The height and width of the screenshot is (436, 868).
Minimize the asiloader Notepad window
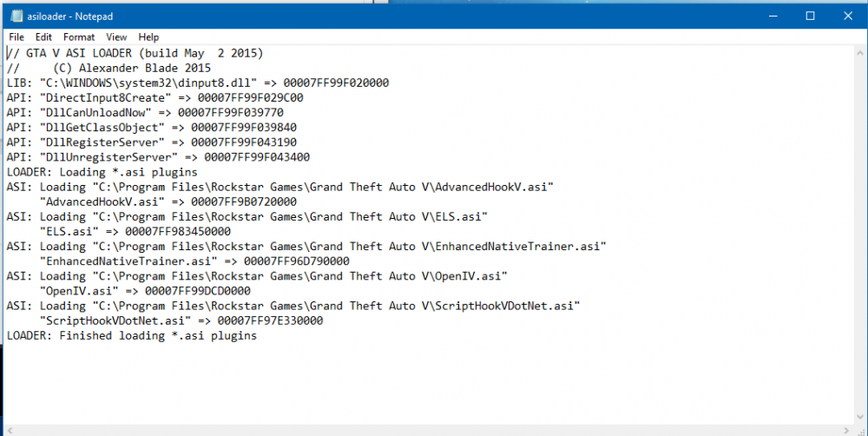click(769, 16)
